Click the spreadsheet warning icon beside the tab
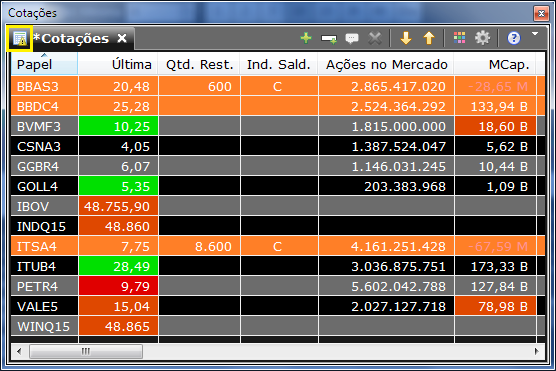 pos(20,39)
